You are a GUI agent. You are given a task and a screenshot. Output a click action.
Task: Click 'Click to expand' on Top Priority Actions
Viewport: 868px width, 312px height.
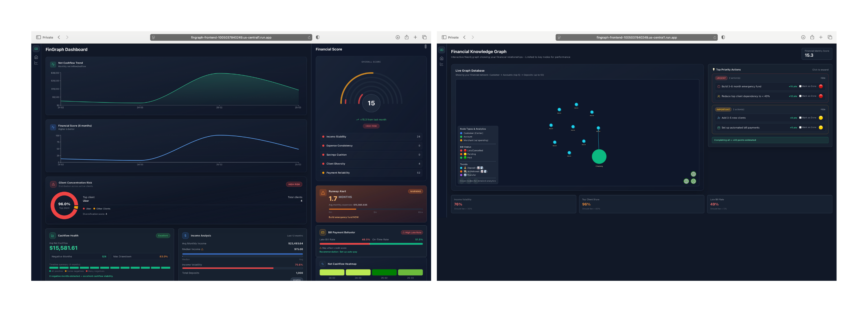coord(820,70)
